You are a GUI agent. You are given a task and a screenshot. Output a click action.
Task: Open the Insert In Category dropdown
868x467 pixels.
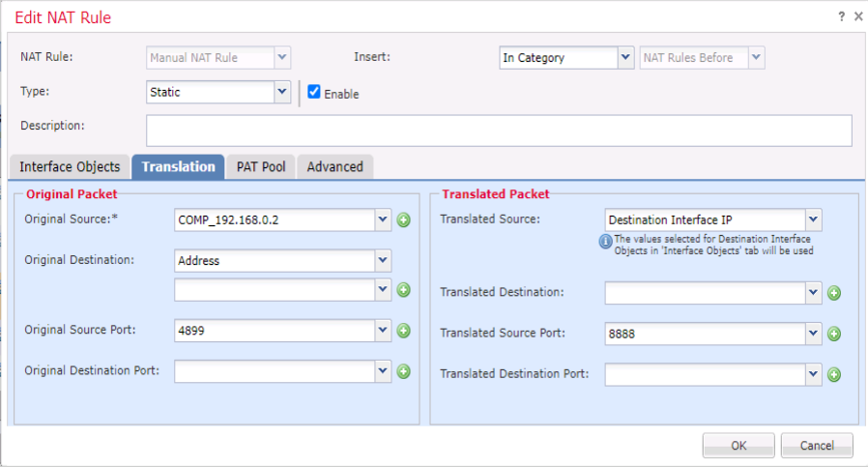[625, 57]
